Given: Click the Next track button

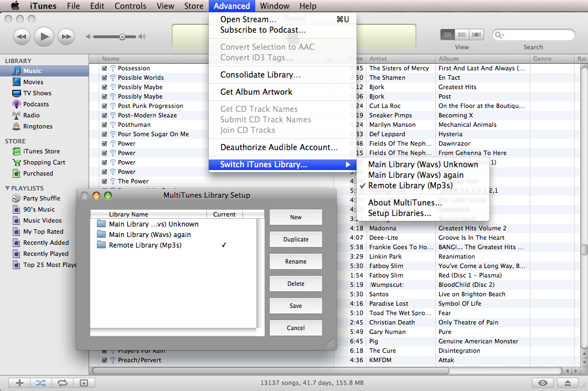Looking at the screenshot, I should [x=66, y=37].
